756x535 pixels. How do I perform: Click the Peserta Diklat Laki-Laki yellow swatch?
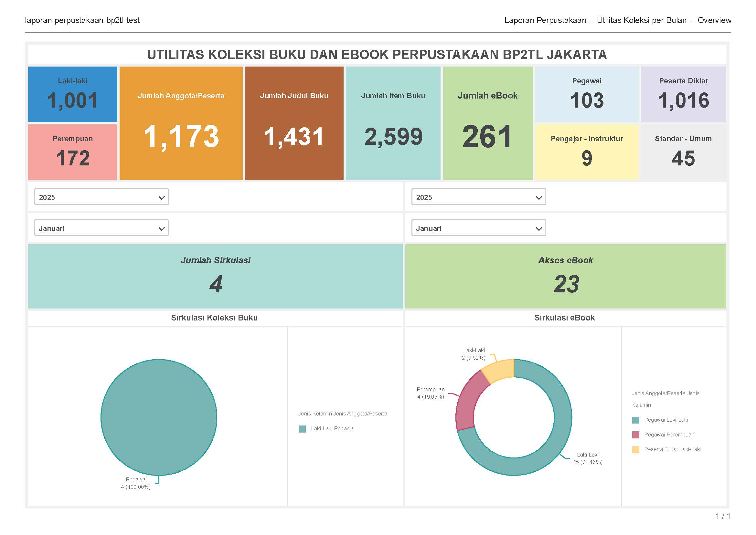tap(635, 449)
